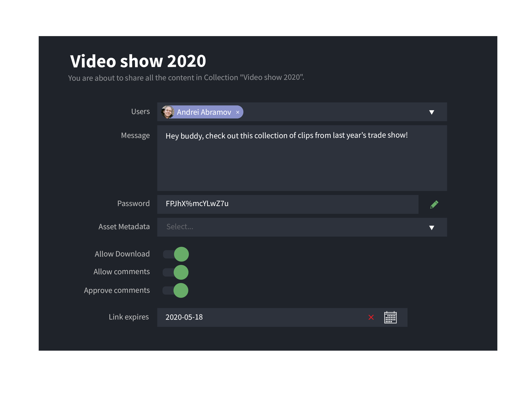Click the Allow Download label

pos(122,254)
